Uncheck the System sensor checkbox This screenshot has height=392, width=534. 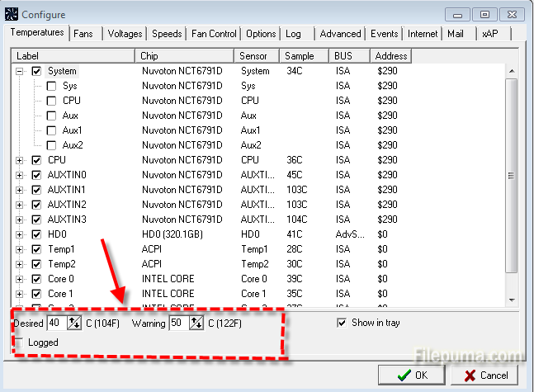(36, 71)
